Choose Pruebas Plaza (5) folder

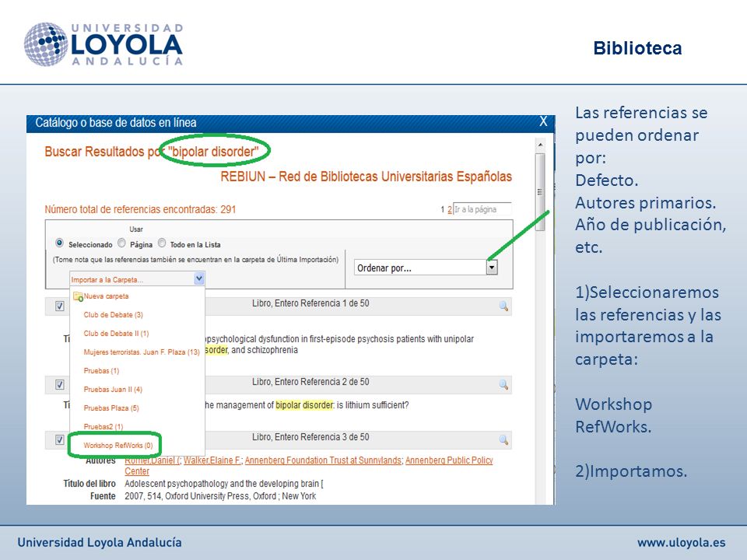click(x=111, y=408)
